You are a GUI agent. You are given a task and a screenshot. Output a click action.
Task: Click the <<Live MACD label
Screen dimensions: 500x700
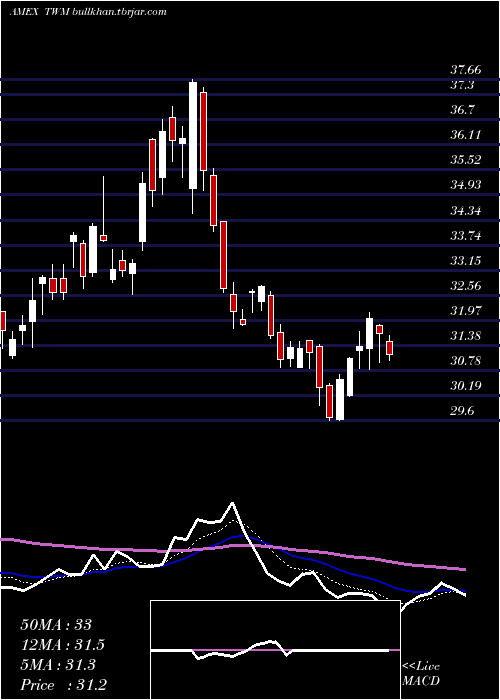tap(421, 674)
